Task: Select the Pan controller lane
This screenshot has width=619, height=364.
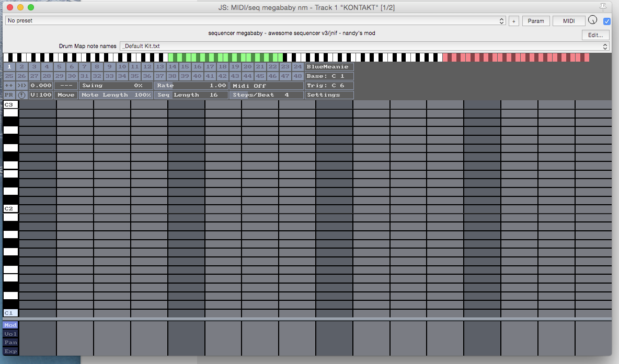Action: pos(10,343)
